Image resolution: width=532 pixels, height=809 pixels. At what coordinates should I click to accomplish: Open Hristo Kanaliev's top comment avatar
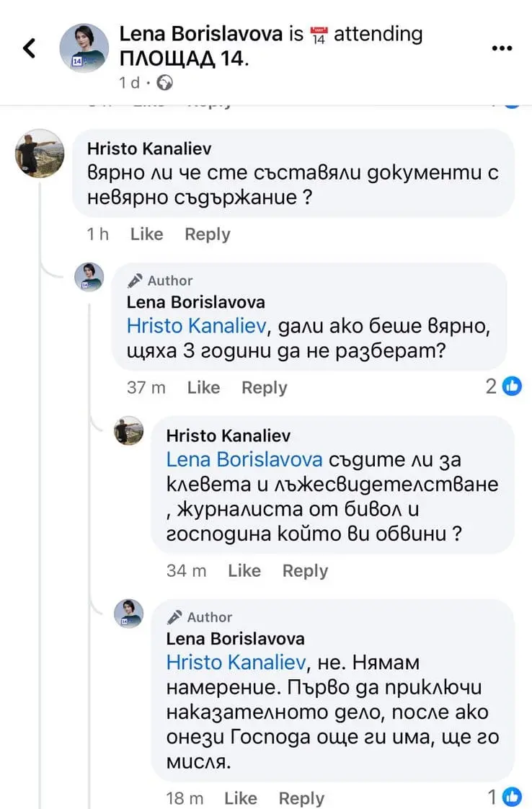pyautogui.click(x=40, y=153)
